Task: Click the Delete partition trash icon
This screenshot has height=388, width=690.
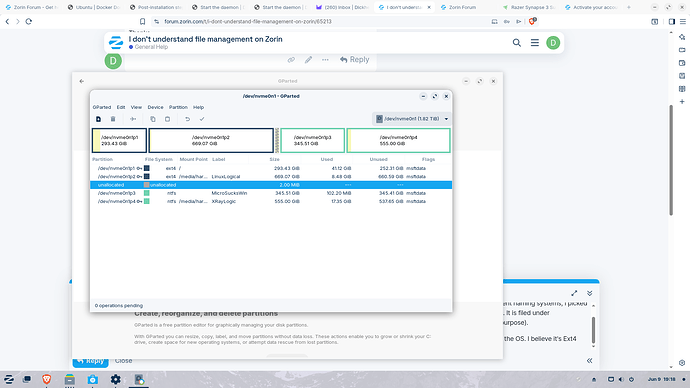Action: pyautogui.click(x=113, y=119)
